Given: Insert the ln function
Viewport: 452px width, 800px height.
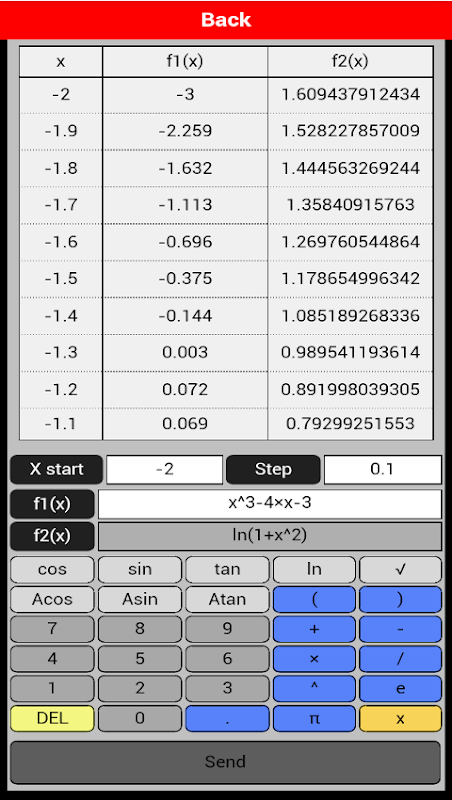Looking at the screenshot, I should pos(314,569).
